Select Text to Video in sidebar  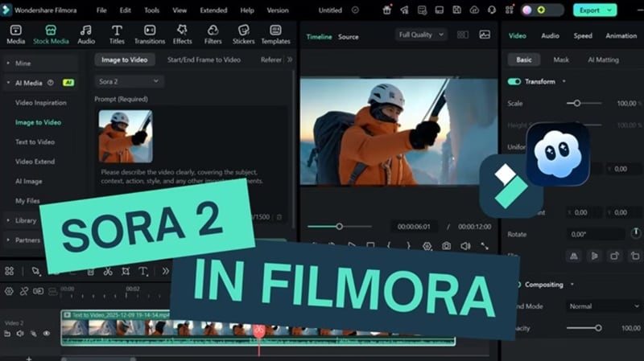point(35,142)
